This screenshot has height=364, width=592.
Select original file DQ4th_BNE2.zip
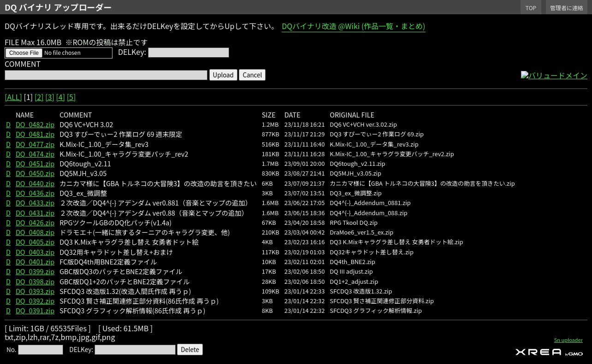352,262
